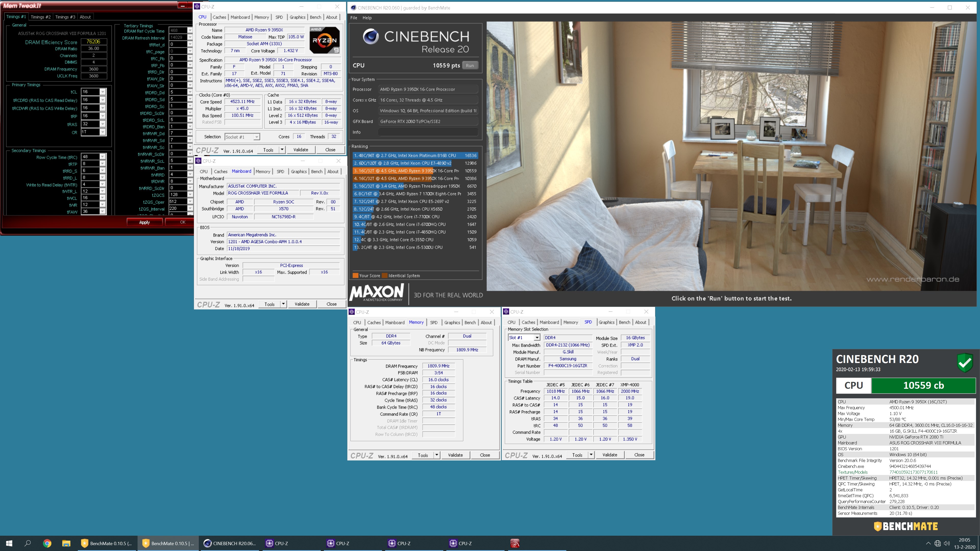The width and height of the screenshot is (980, 551).
Task: Click CPU-Z Memory window title icon
Action: [352, 312]
